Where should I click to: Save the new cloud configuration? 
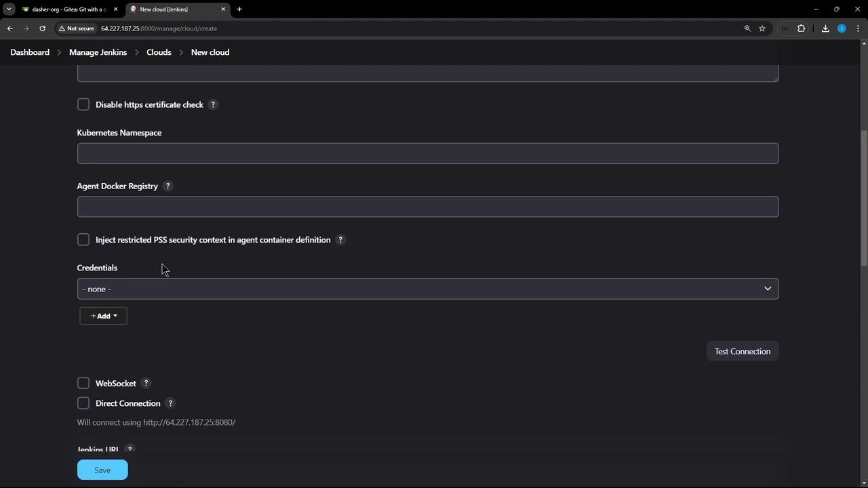pyautogui.click(x=102, y=470)
